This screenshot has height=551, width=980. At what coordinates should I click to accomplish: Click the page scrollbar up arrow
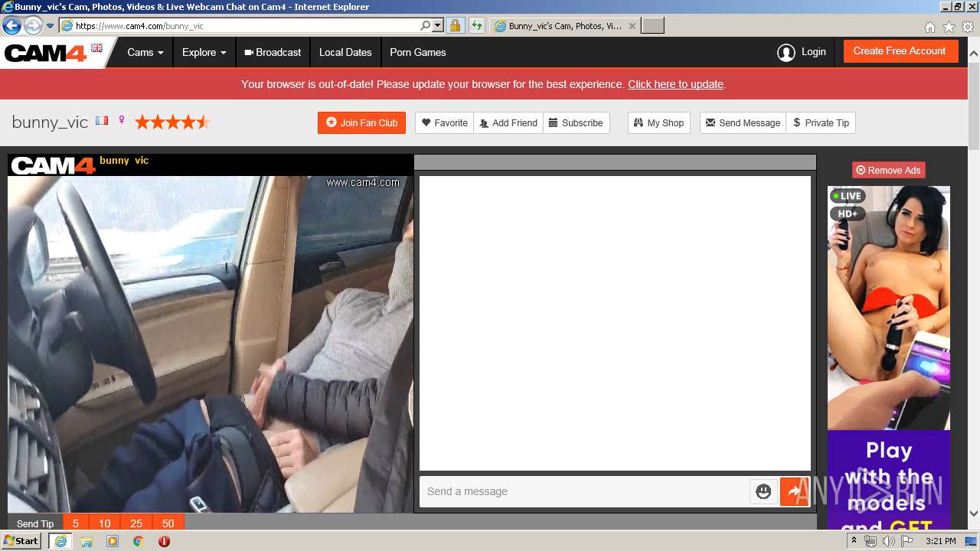[x=974, y=54]
